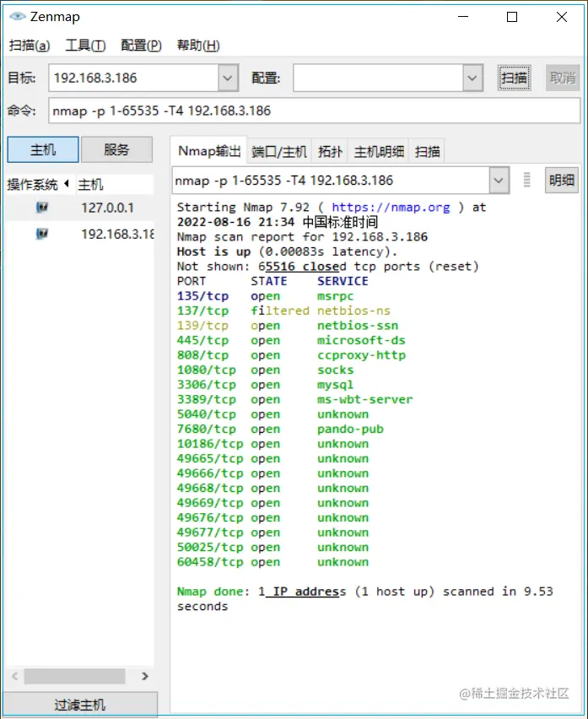This screenshot has height=719, width=588.
Task: Click the mysql service text
Action: [335, 385]
